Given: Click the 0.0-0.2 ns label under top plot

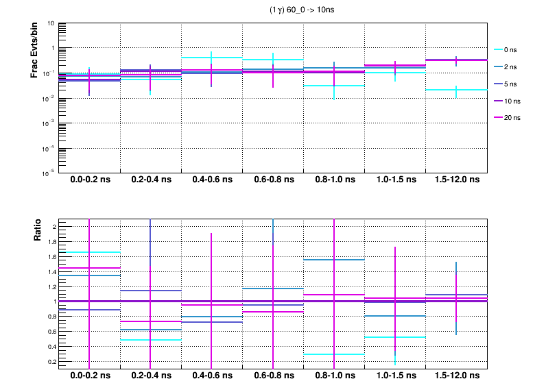Looking at the screenshot, I should tap(89, 180).
